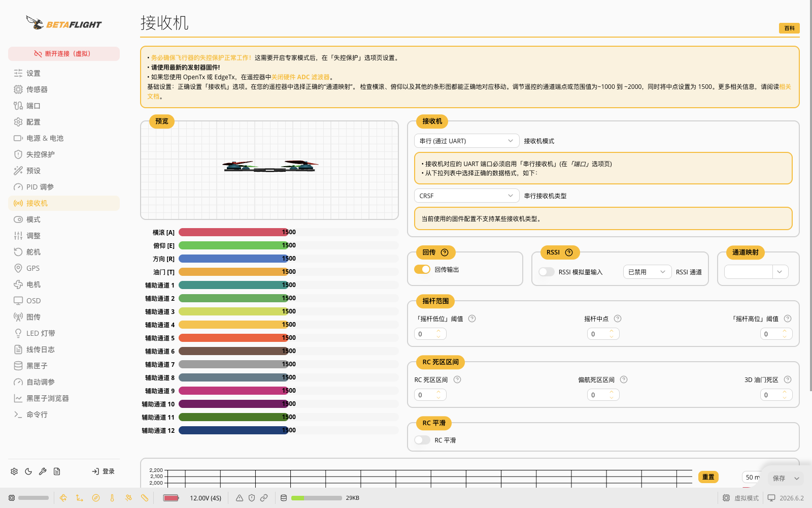Enable the RC 平滑 smoothing toggle
The width and height of the screenshot is (812, 508).
click(x=422, y=440)
